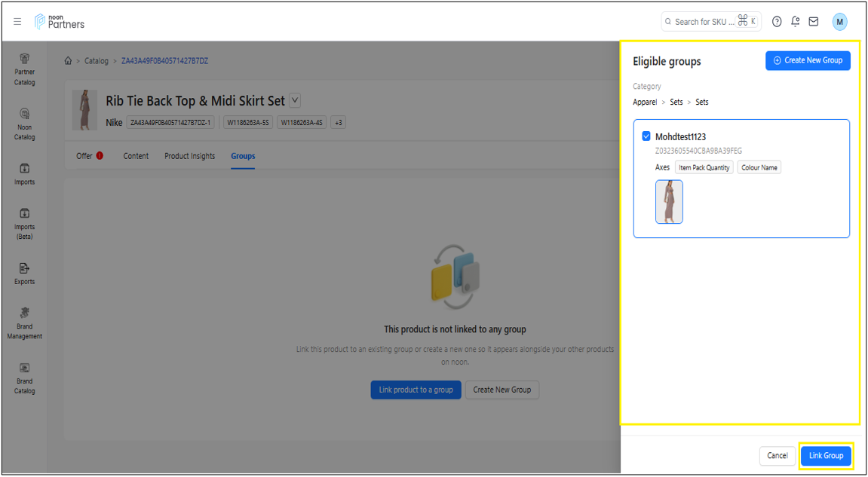Switch to the Product Insights tab
This screenshot has height=477, width=868.
coord(189,156)
